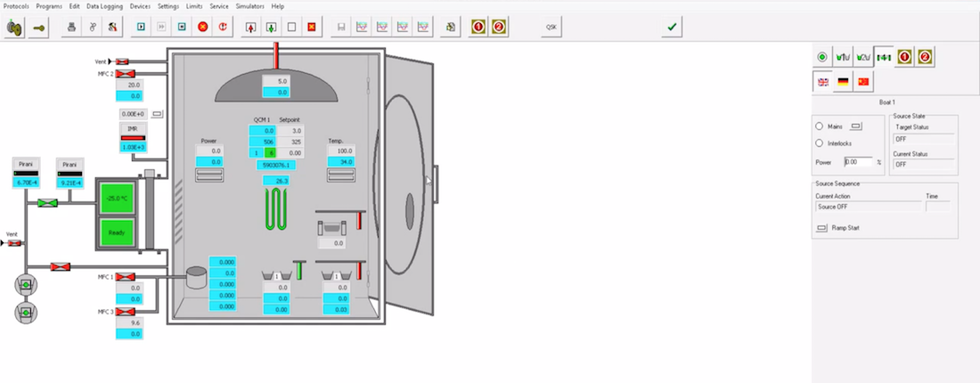Toggle the MFC 1 red valve
The width and height of the screenshot is (980, 383).
point(124,277)
